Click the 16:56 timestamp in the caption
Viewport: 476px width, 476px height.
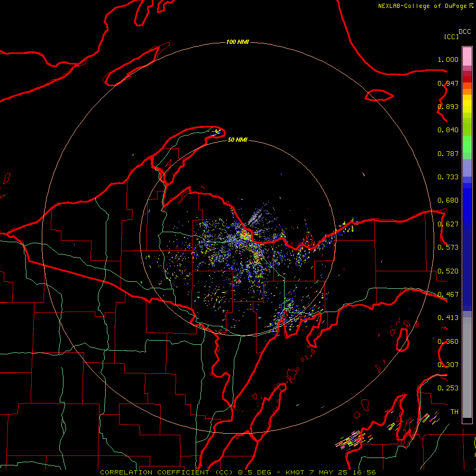click(x=364, y=472)
